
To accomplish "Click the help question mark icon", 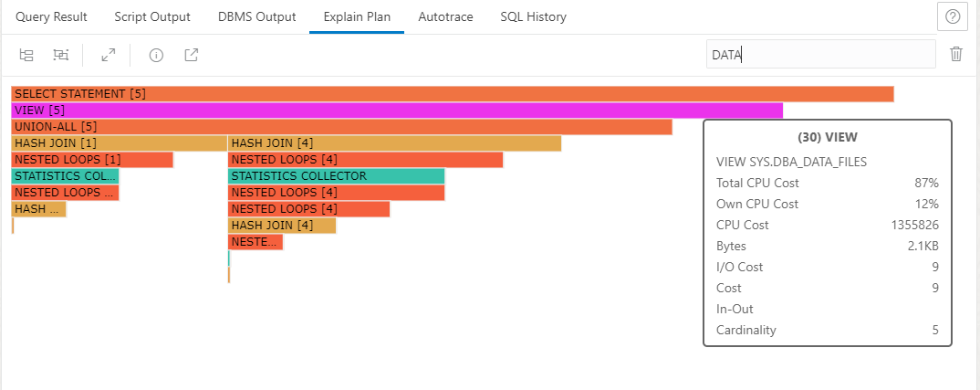I will click(953, 17).
